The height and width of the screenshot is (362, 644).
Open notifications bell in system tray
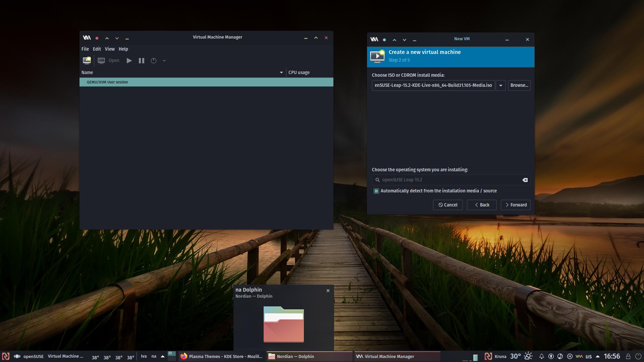541,356
